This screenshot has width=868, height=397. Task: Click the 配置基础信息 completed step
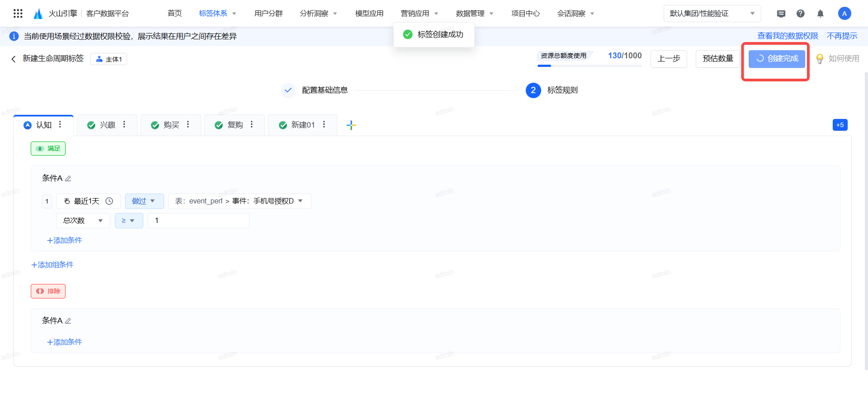315,90
